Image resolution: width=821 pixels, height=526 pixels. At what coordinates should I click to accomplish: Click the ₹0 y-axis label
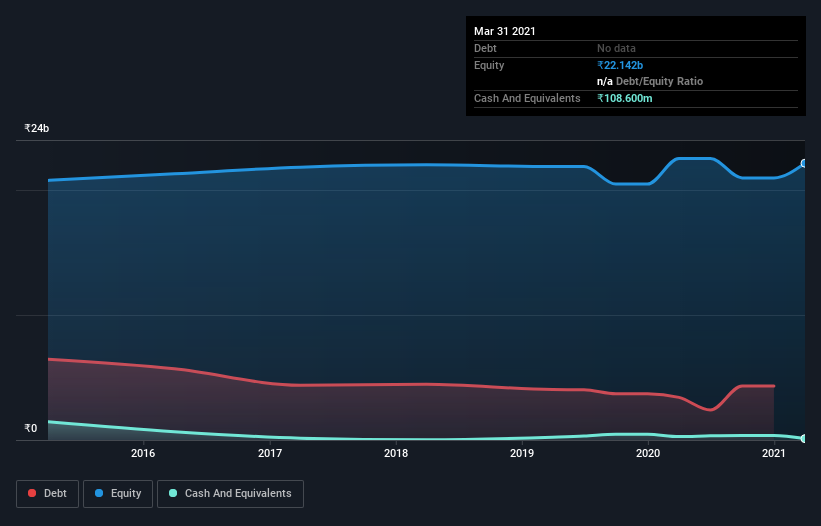pos(31,429)
